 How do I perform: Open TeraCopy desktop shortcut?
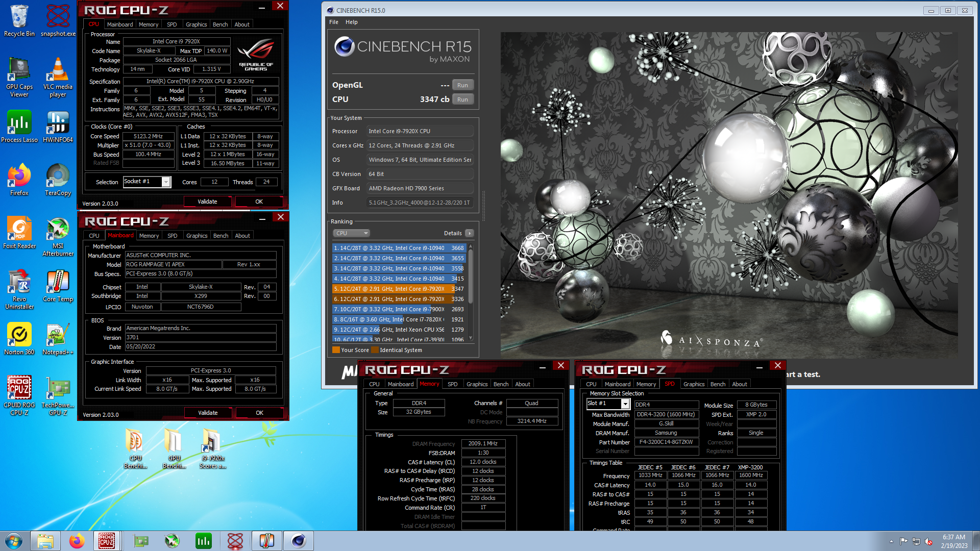[58, 180]
